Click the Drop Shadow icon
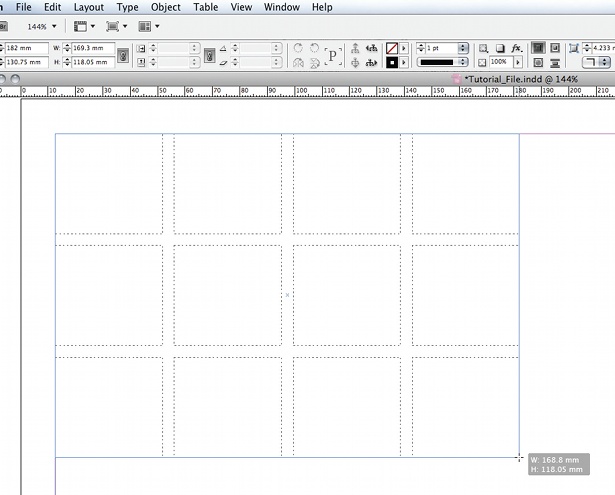 [x=500, y=48]
